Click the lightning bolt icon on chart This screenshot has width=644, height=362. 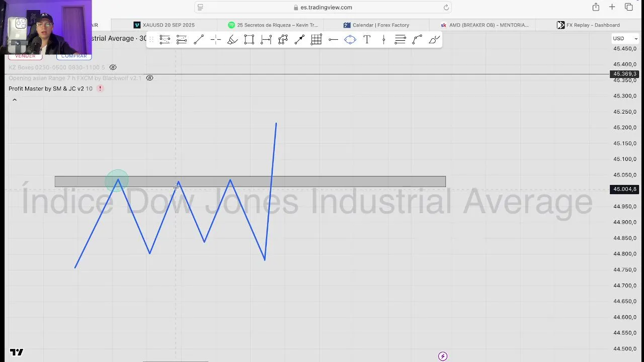pyautogui.click(x=443, y=356)
